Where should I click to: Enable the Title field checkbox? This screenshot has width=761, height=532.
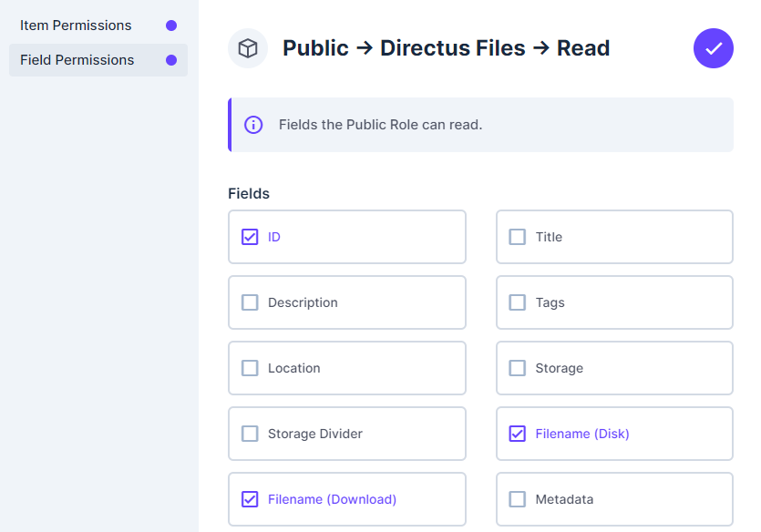tap(518, 237)
